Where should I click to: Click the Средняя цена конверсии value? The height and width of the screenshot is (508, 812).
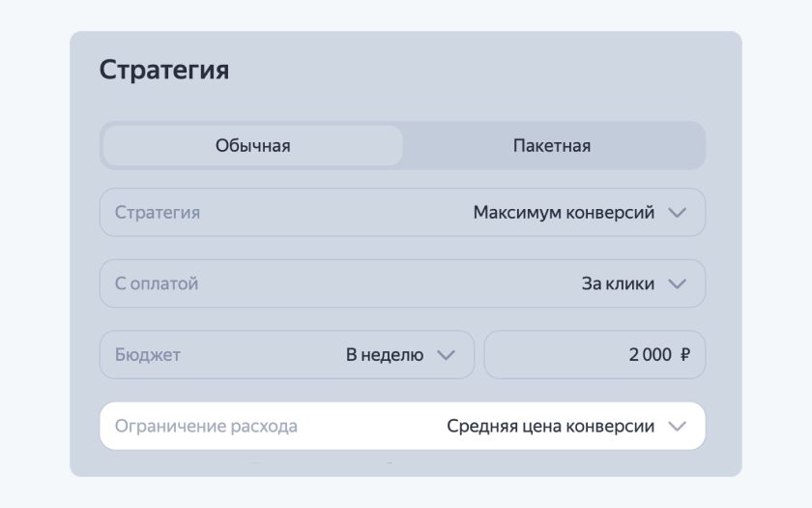tap(550, 427)
